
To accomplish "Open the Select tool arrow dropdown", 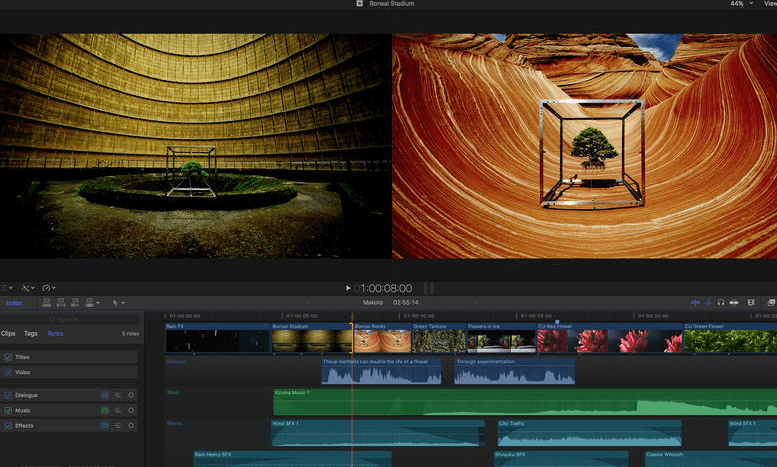I will [118, 302].
